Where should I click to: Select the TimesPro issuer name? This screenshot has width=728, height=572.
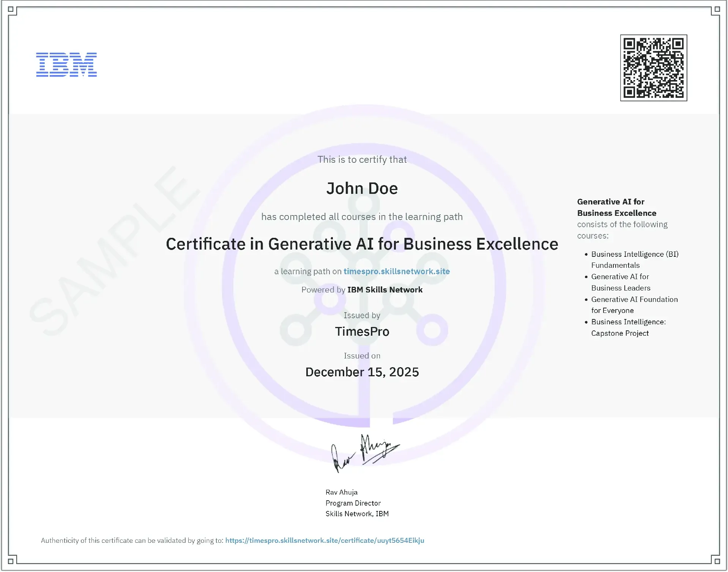(362, 332)
